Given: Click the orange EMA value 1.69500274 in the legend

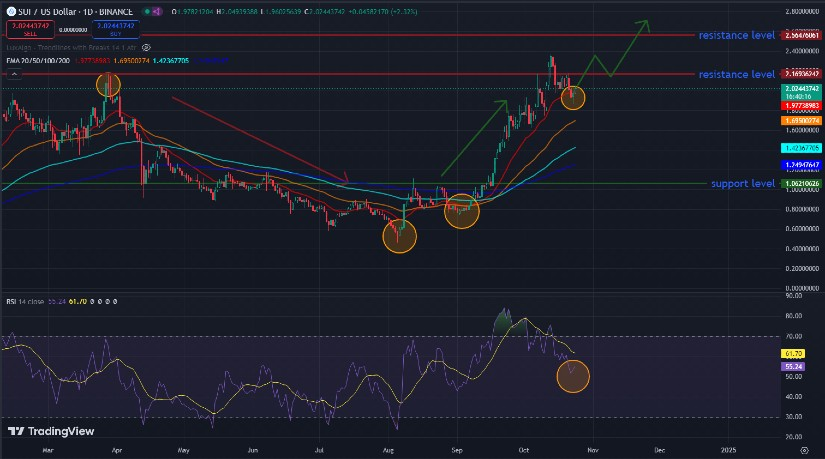Looking at the screenshot, I should [x=132, y=61].
